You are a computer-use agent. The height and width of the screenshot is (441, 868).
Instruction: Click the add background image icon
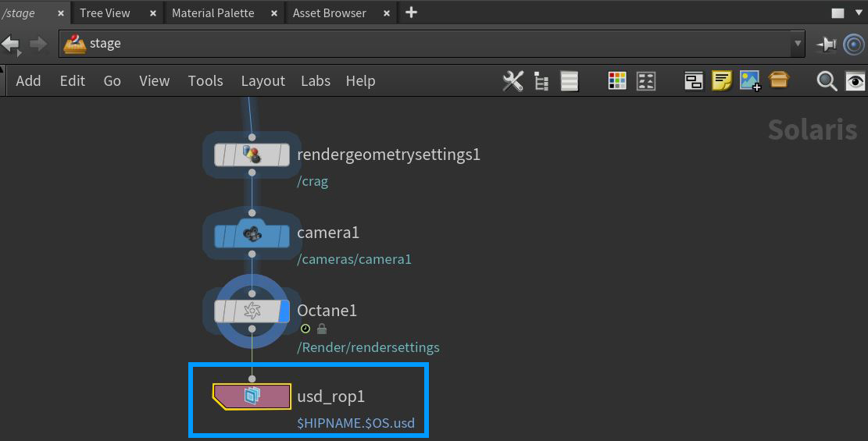coord(750,80)
